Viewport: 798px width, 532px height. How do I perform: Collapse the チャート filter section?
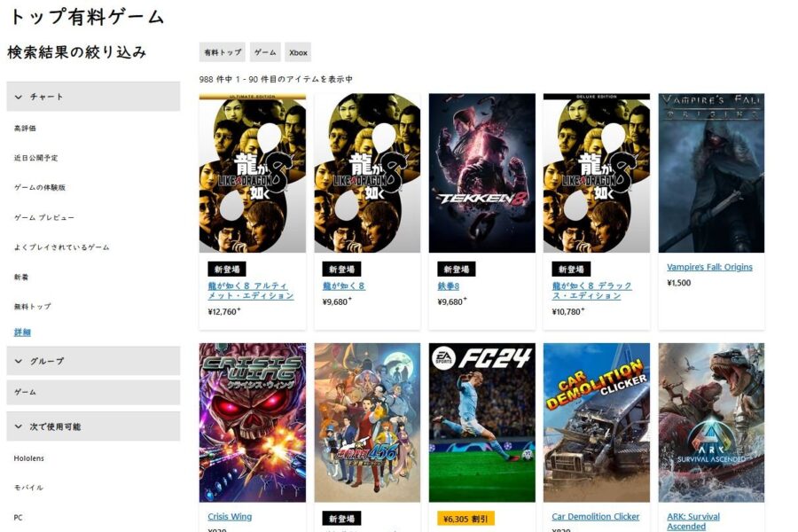coord(93,97)
